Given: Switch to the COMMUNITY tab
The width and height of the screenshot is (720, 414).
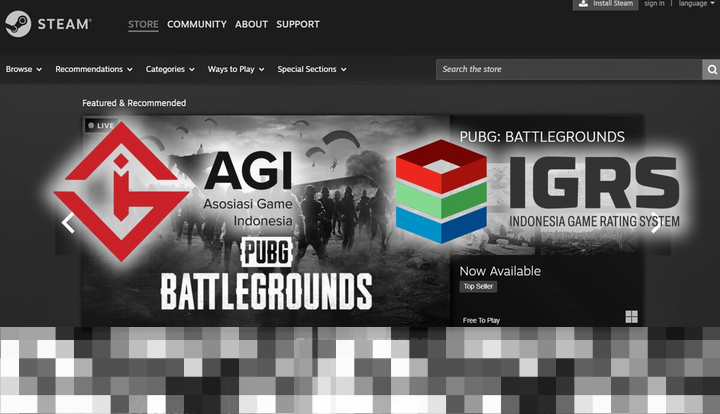Looking at the screenshot, I should (196, 24).
